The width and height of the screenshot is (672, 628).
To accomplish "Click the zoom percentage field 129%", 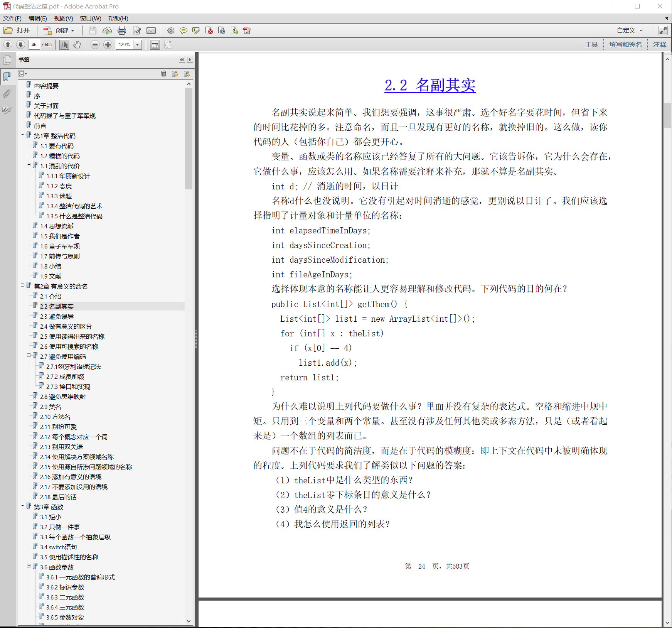I will [x=125, y=45].
